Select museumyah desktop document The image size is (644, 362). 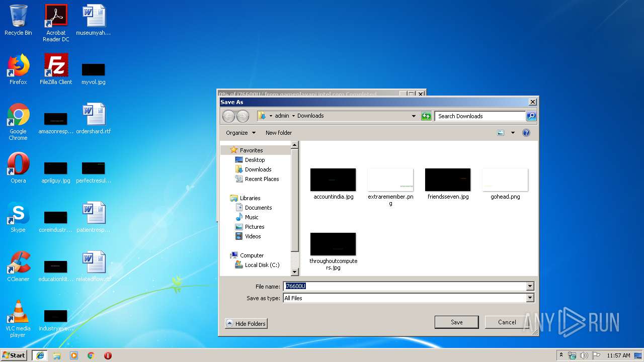(x=94, y=20)
